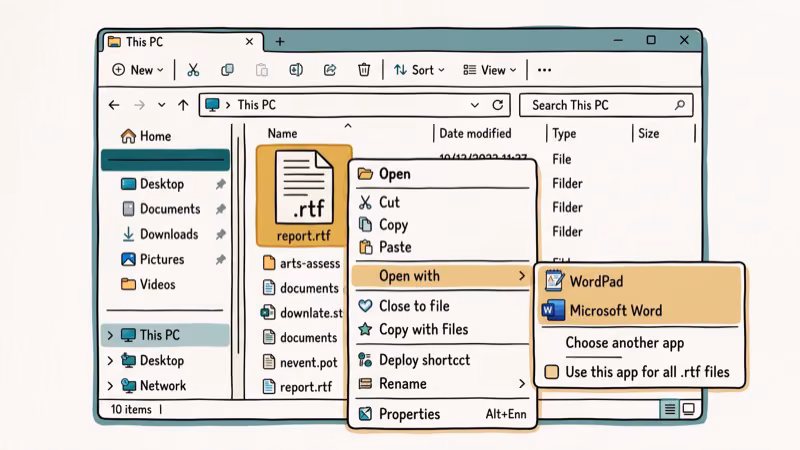Click the Search This PC field
800x450 pixels.
[606, 105]
